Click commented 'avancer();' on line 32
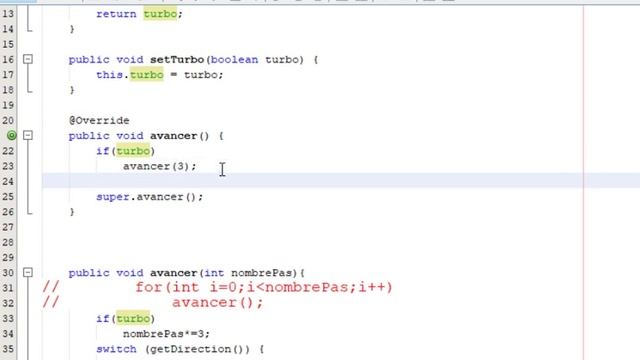The image size is (640, 360). [x=218, y=302]
